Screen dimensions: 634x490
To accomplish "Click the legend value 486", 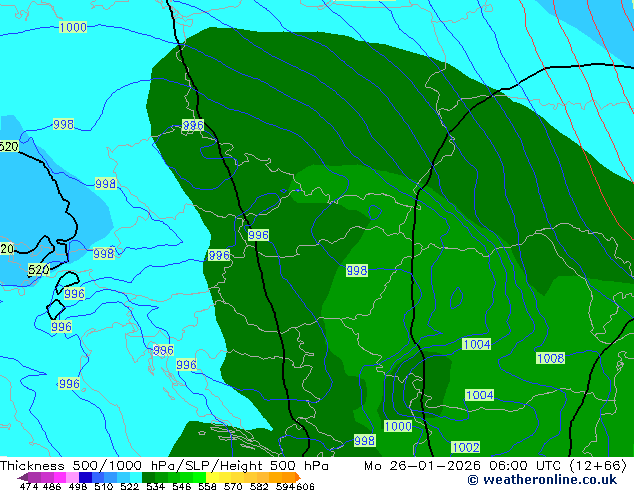I will (52, 486).
